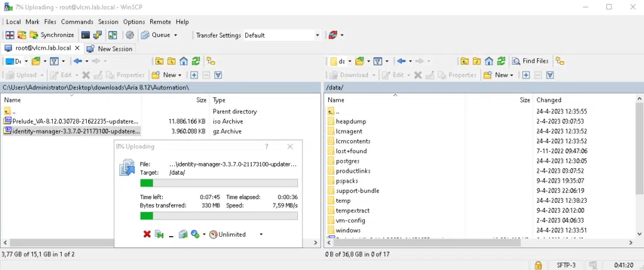Click the remote home directory icon

point(489,61)
